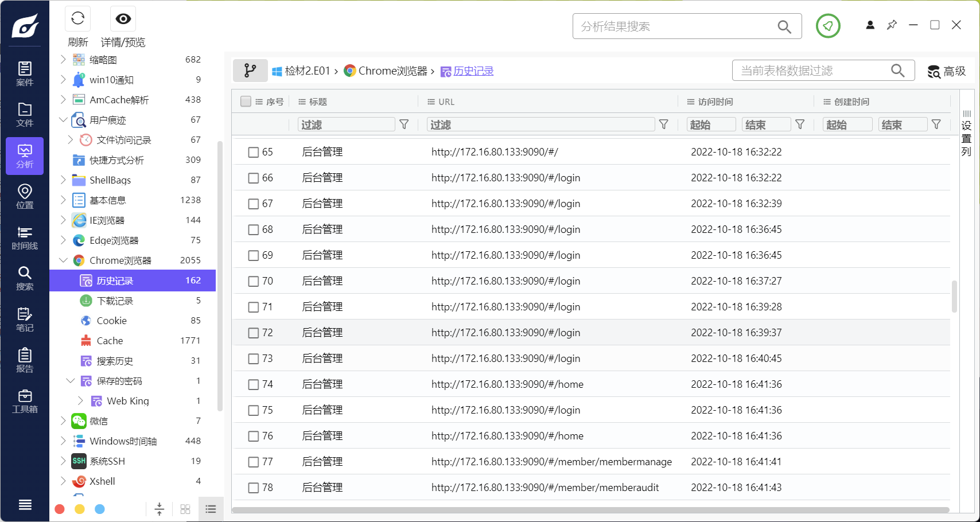Open the 搜索 (Search) sidebar section
The image size is (980, 522).
pyautogui.click(x=25, y=279)
